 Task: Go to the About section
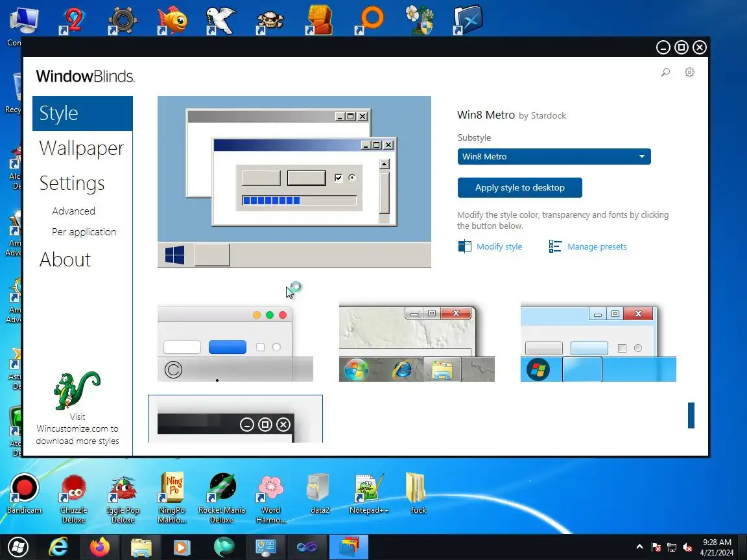[x=65, y=259]
